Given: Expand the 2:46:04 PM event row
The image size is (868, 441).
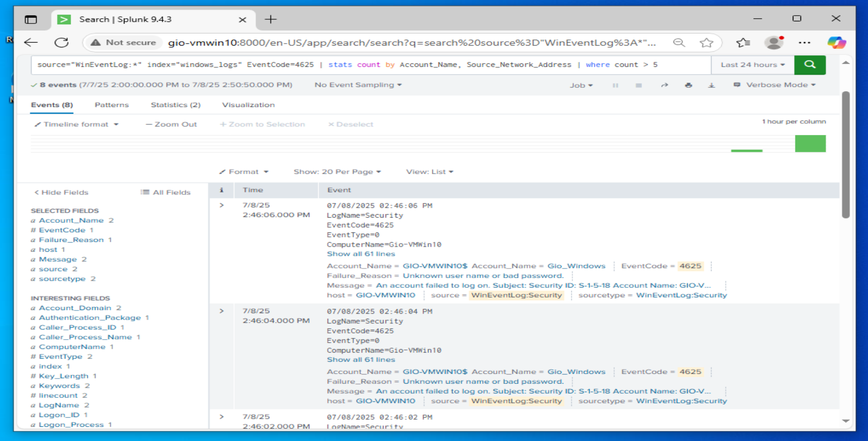Looking at the screenshot, I should coord(221,311).
